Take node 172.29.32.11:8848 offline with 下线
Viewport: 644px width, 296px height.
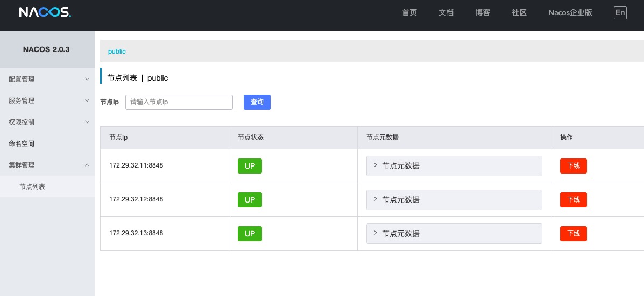click(573, 166)
